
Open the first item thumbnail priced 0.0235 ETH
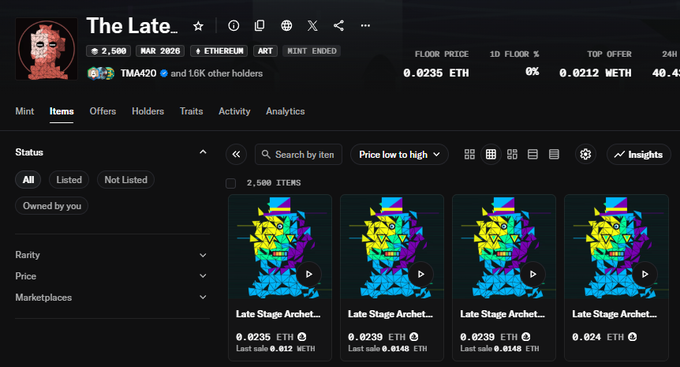click(280, 247)
